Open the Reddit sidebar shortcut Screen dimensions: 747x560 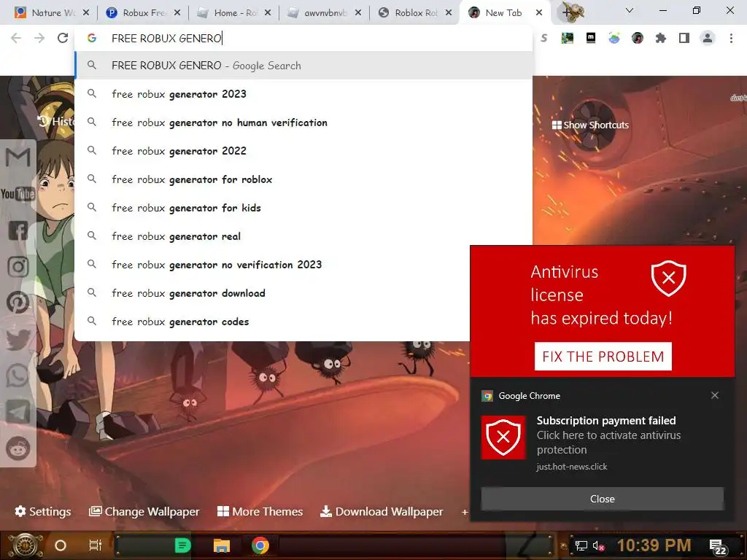pyautogui.click(x=18, y=448)
